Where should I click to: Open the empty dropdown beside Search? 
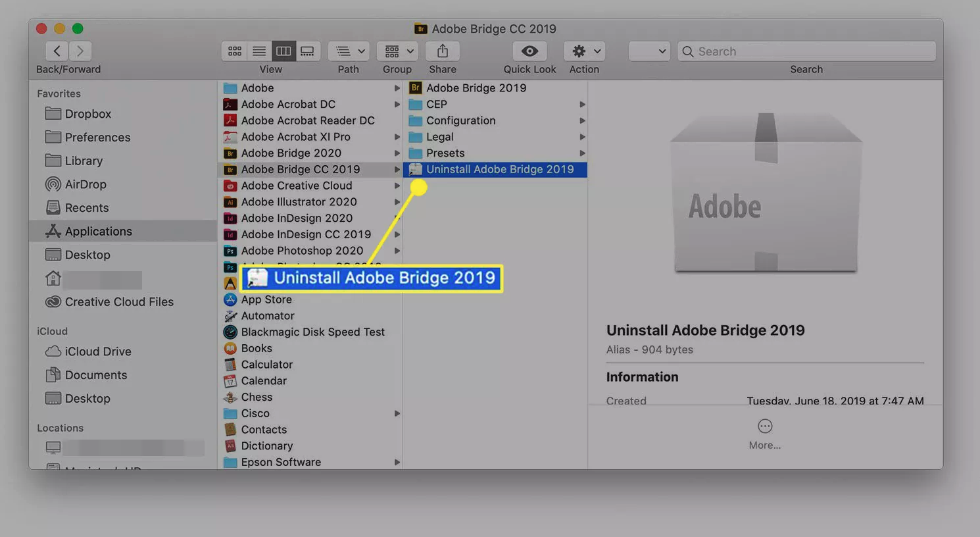pyautogui.click(x=649, y=51)
